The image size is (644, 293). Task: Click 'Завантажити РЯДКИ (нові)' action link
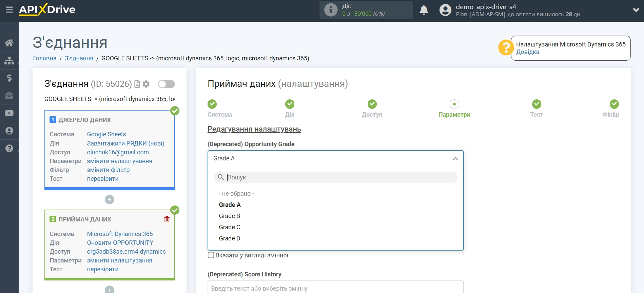[x=126, y=143]
